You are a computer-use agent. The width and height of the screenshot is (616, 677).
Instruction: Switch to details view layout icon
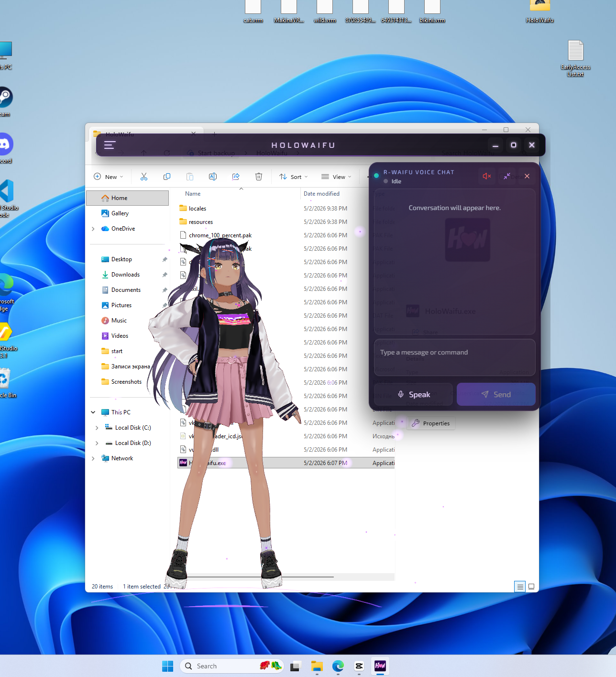(520, 587)
